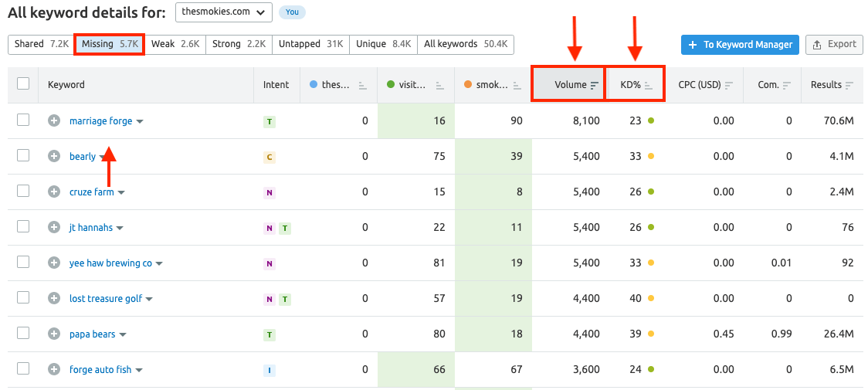Click N intent badge for lost treasure golf

pyautogui.click(x=269, y=299)
